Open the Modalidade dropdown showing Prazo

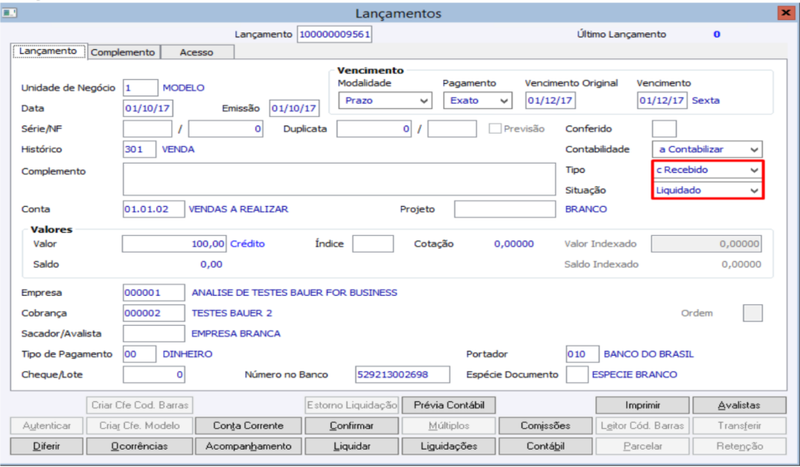(x=385, y=101)
